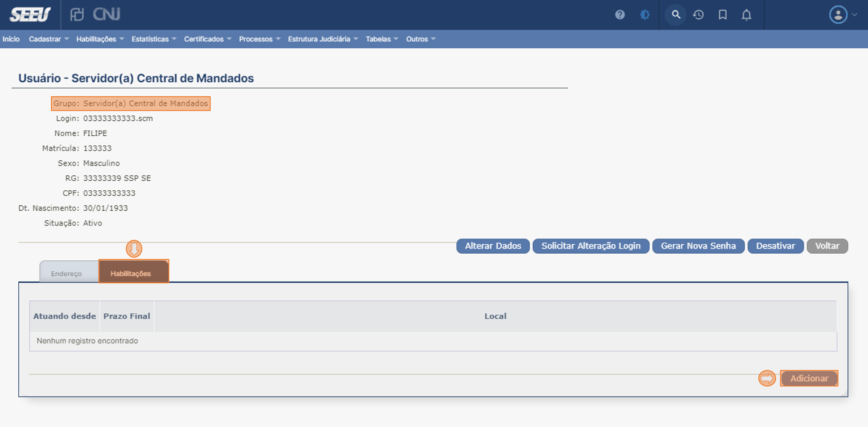Click the user profile avatar icon
Screen dimensions: 868x427
(x=838, y=15)
